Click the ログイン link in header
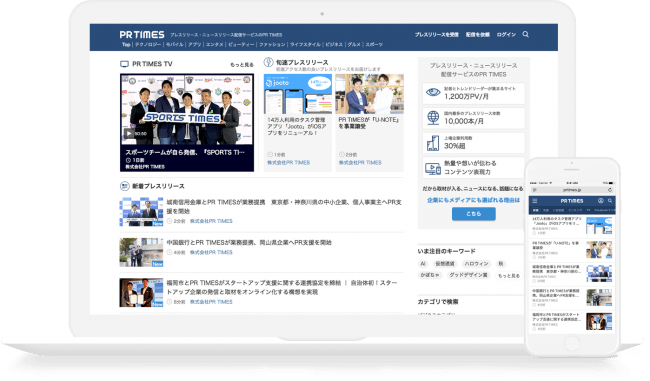This screenshot has height=381, width=650. 506,35
